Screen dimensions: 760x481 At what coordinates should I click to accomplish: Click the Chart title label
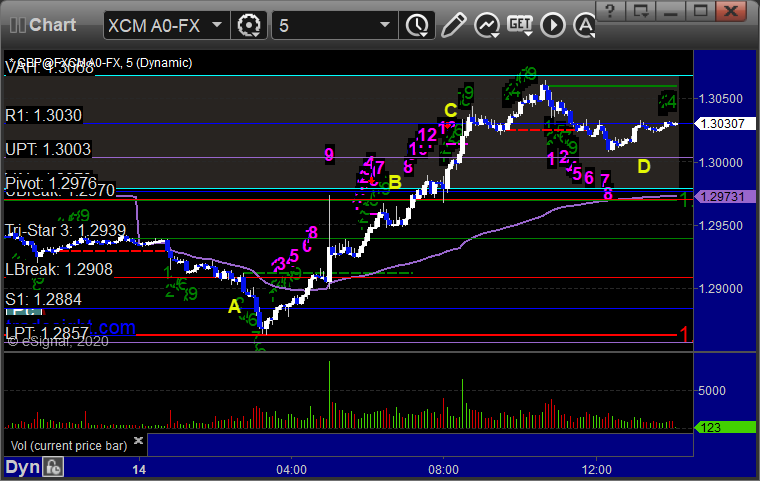pos(52,25)
